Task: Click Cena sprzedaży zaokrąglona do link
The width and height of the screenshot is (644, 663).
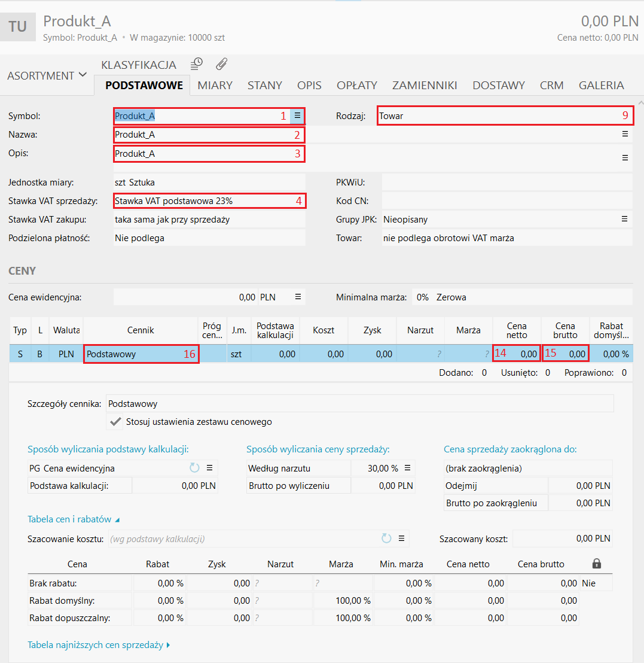Action: [510, 449]
